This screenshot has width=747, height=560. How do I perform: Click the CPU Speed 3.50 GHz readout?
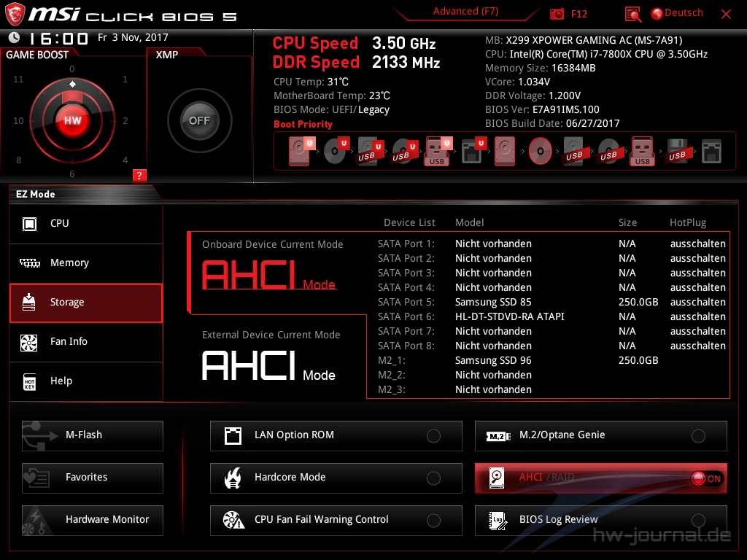pyautogui.click(x=354, y=43)
